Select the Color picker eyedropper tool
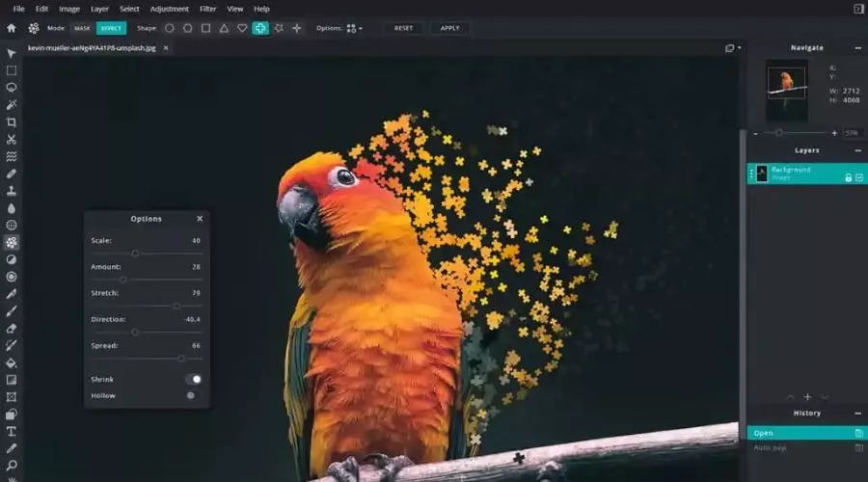This screenshot has width=868, height=482. pyautogui.click(x=11, y=448)
